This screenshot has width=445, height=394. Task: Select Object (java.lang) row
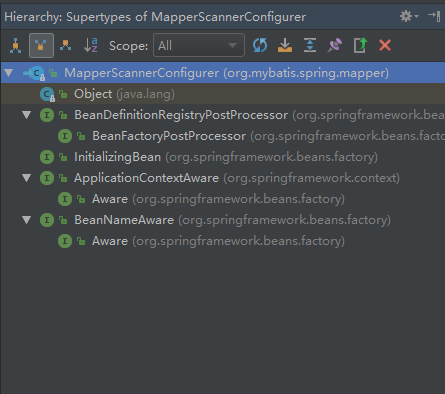(223, 94)
